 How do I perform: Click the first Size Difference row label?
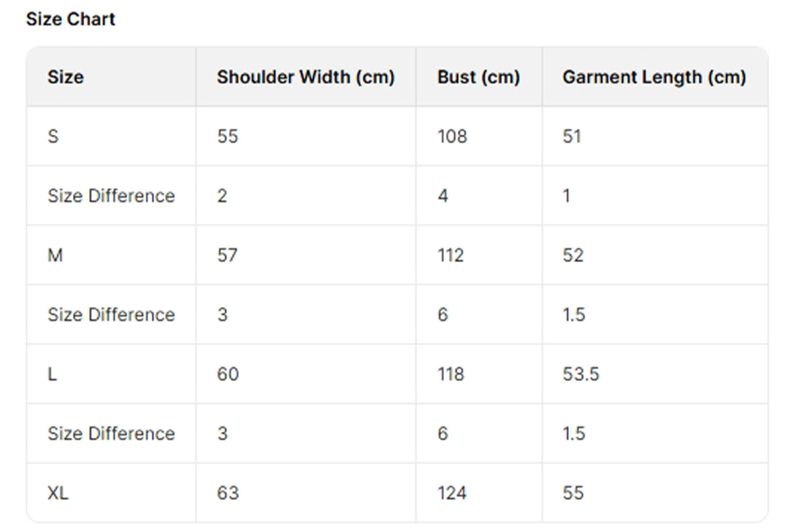coord(111,196)
